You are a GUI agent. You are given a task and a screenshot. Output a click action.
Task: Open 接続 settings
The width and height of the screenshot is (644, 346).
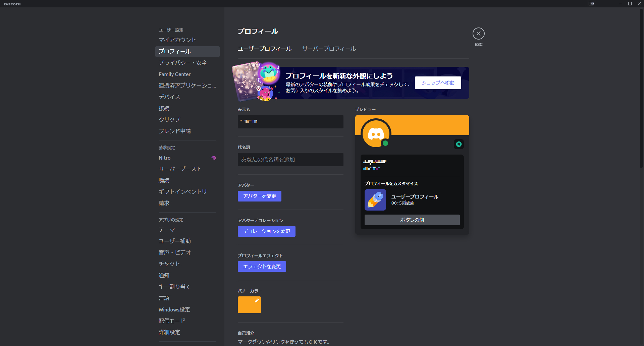[x=187, y=108]
